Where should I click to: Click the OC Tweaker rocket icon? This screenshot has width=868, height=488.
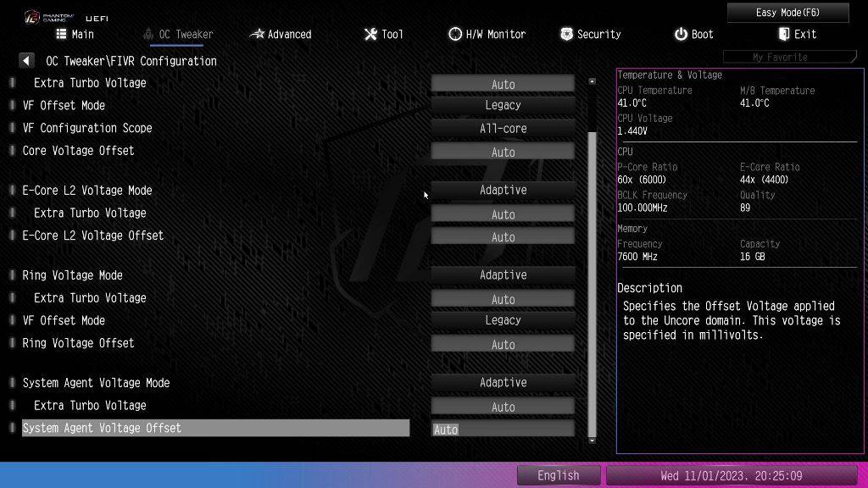[149, 34]
